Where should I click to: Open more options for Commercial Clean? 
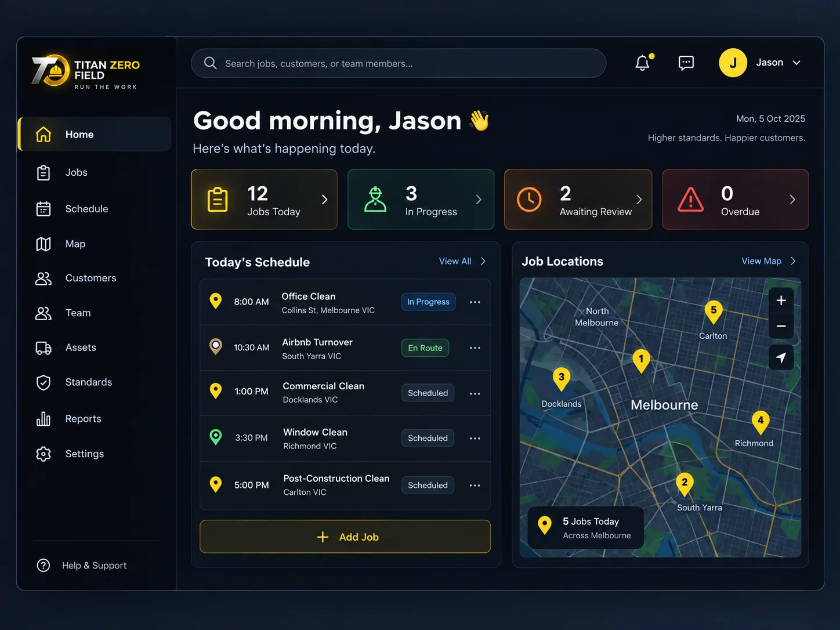point(475,393)
